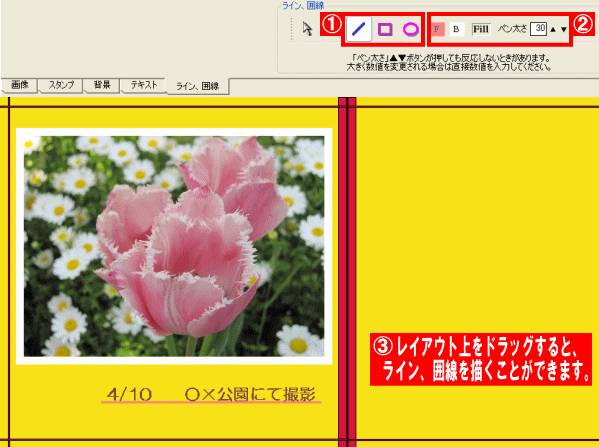This screenshot has width=599, height=447.
Task: Click the pink underline beneath the caption
Action: (211, 402)
